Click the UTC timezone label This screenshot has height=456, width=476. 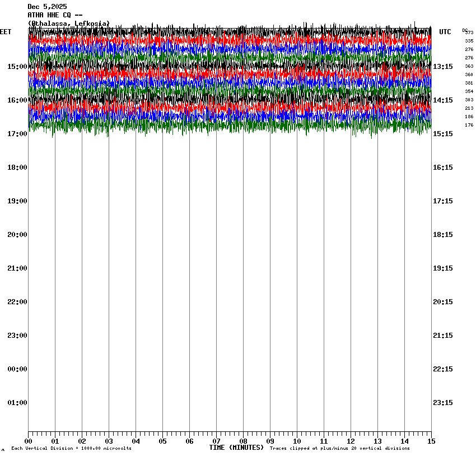pyautogui.click(x=445, y=32)
